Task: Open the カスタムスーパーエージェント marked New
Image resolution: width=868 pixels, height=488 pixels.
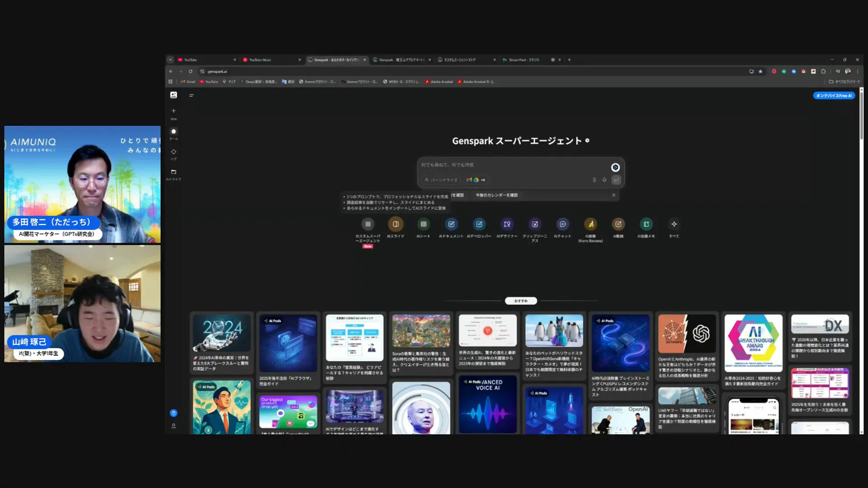Action: click(368, 224)
